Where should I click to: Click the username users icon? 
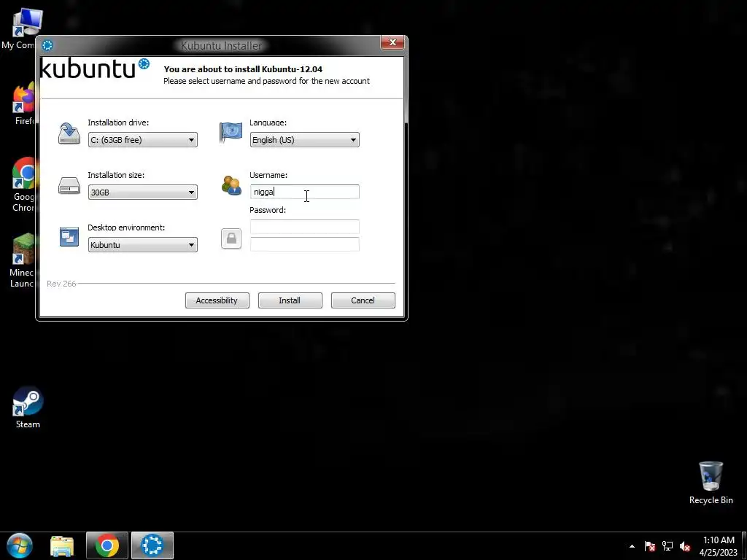tap(231, 185)
